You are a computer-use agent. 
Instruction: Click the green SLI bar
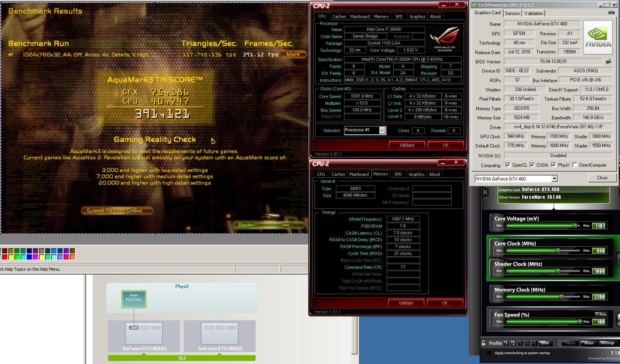click(x=182, y=358)
